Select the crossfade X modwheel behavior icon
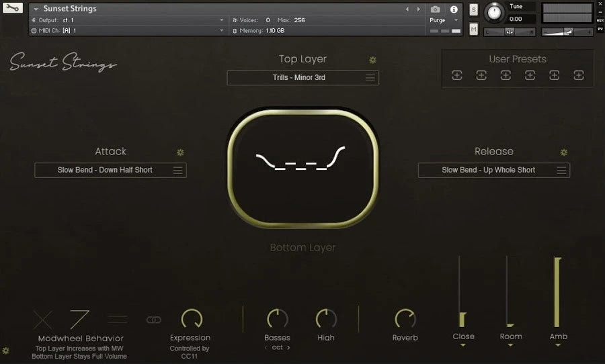The width and height of the screenshot is (605, 364). coord(43,320)
